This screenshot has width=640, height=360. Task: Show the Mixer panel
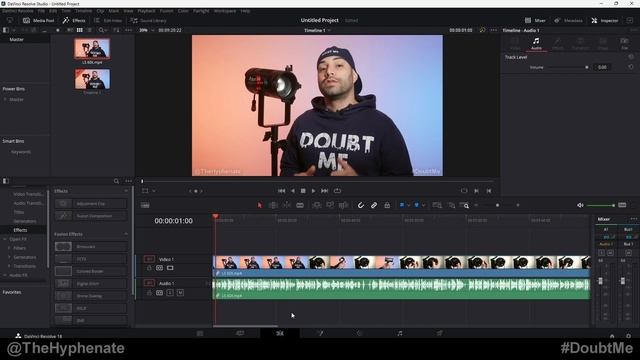(x=535, y=20)
